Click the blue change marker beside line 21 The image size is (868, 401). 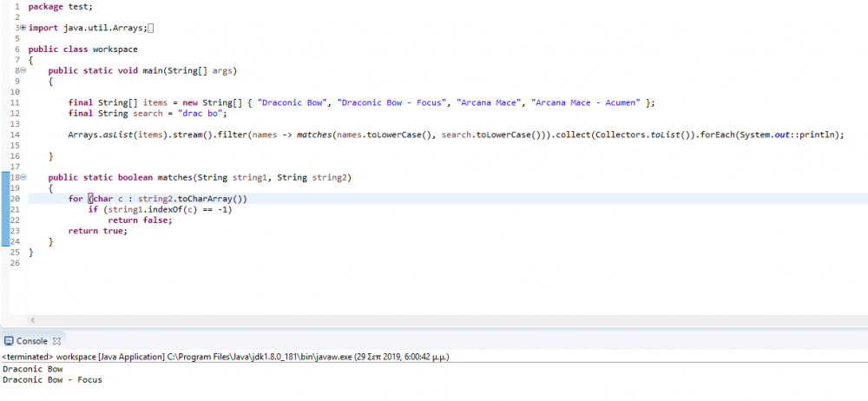point(3,209)
